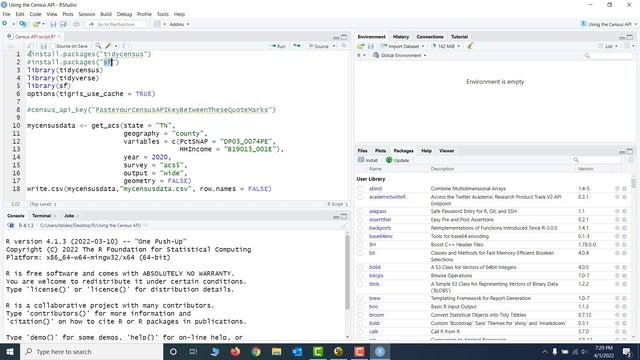Clear environment objects with the broom icon
Screen dimensions: 640x360
470,46
